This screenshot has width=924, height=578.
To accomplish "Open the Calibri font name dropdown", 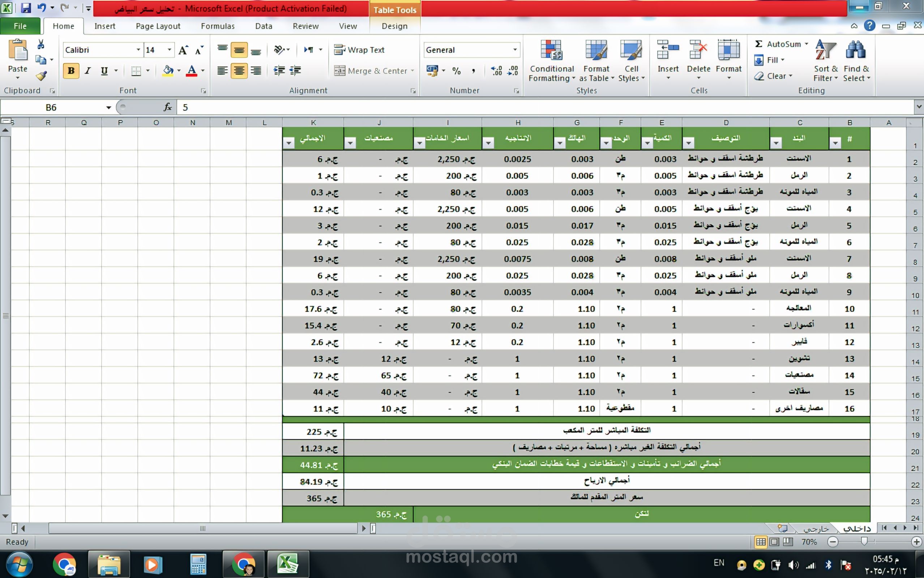I will 138,50.
